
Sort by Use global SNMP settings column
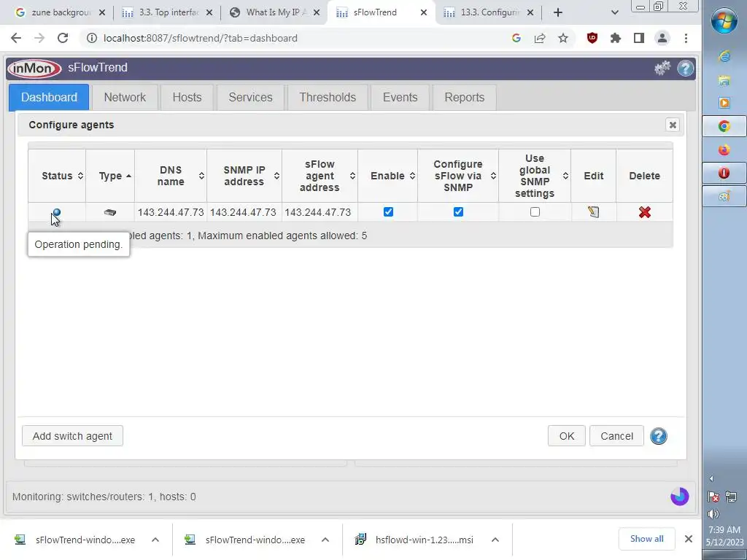[535, 176]
